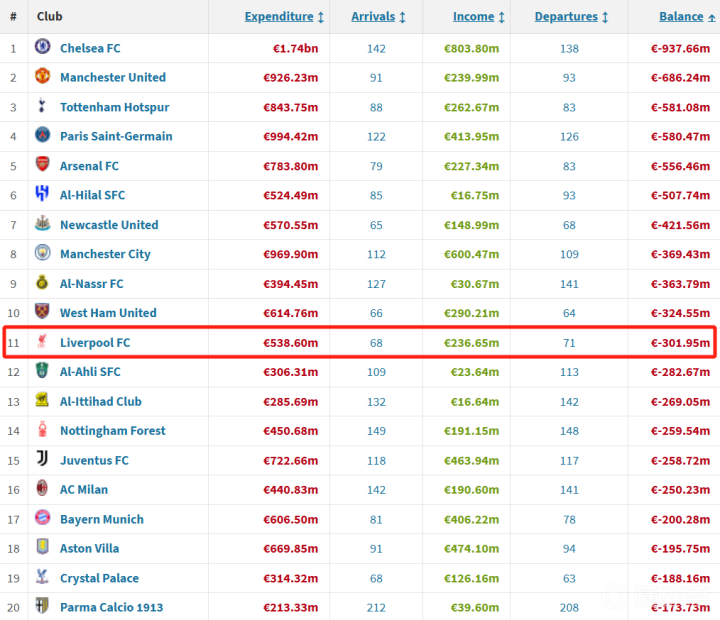Click the AC Milan crest icon
Screen dimensions: 720x620
click(43, 488)
